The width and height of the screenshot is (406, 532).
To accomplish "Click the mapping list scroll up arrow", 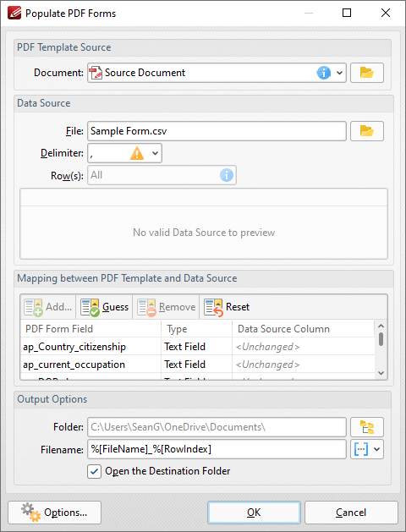I will coord(381,326).
